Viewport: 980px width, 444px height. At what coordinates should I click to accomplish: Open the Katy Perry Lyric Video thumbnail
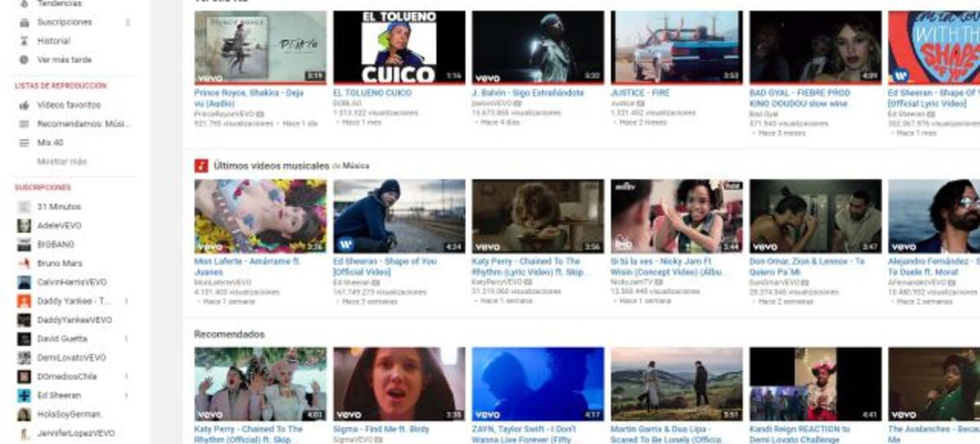click(537, 215)
